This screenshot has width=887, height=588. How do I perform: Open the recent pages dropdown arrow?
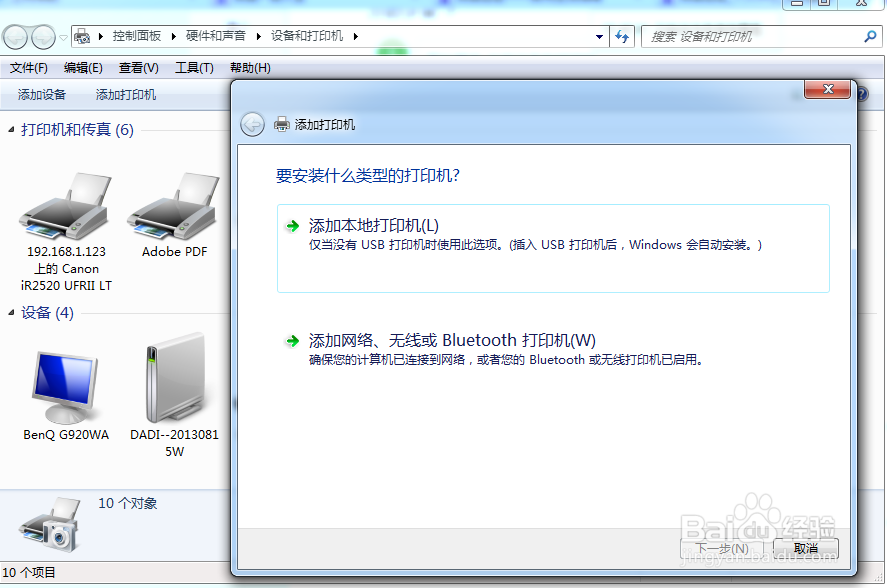tap(63, 38)
